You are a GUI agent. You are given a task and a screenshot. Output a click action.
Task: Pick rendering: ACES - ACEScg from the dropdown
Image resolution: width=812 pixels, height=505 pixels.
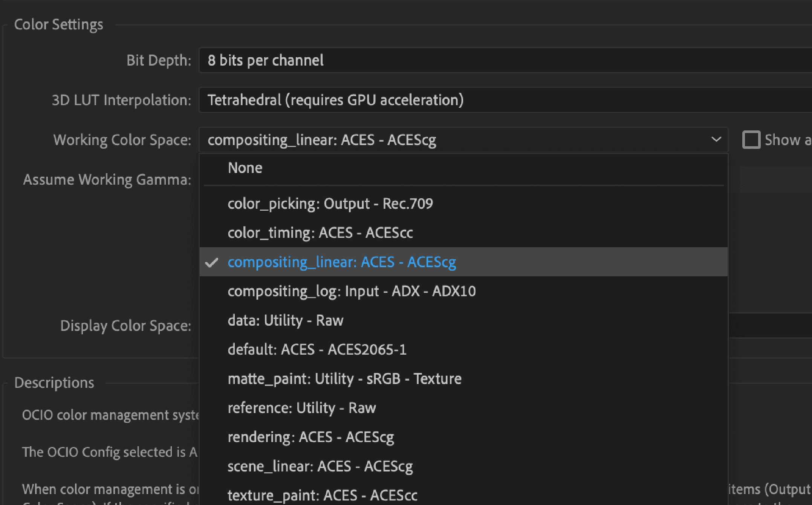[x=310, y=437]
